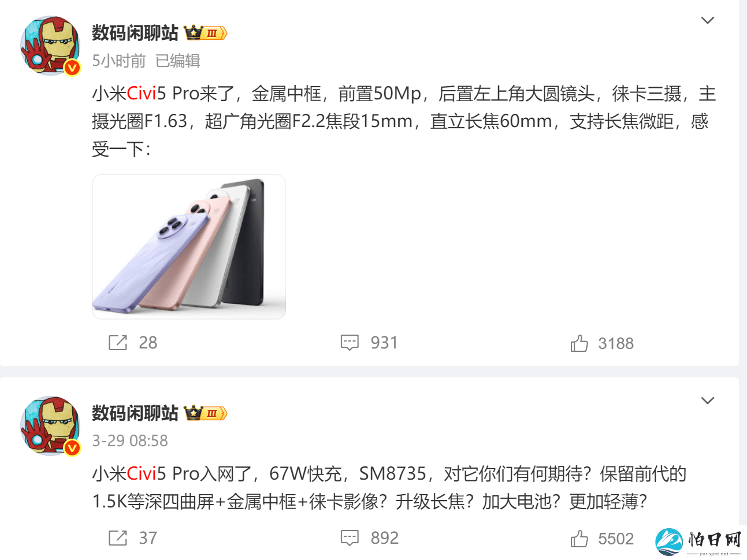The image size is (747, 560).
Task: Click the Iron Man avatar of the first post
Action: 50,46
